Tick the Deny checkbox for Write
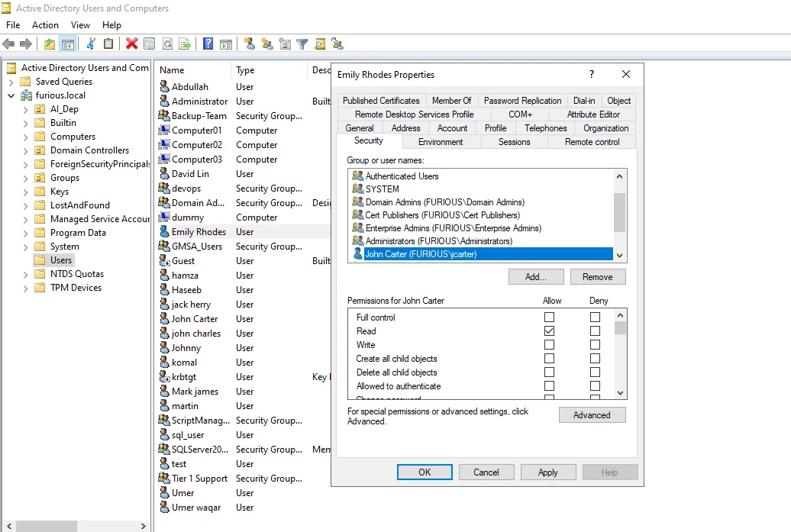791x532 pixels. (595, 345)
